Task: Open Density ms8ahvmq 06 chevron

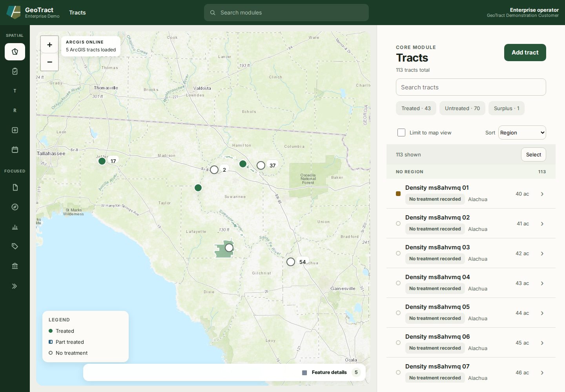Action: point(542,343)
